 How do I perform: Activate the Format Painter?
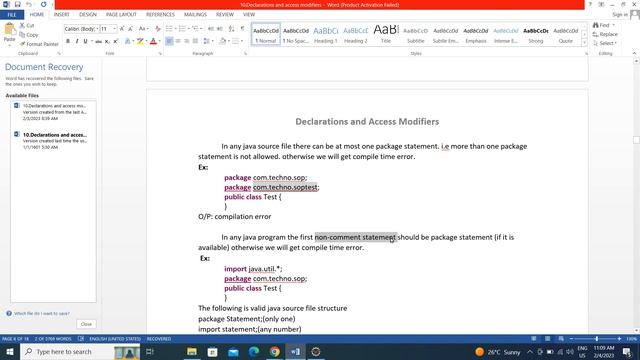(39, 44)
